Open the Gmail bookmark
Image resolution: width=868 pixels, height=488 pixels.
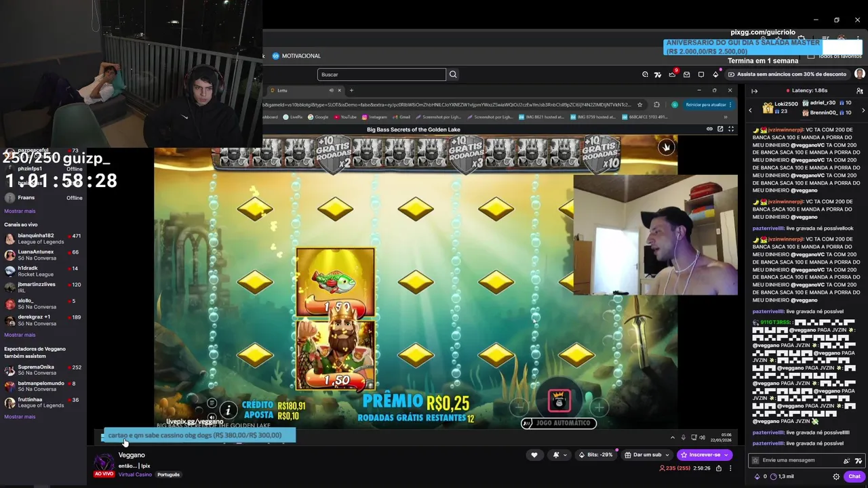coord(401,117)
